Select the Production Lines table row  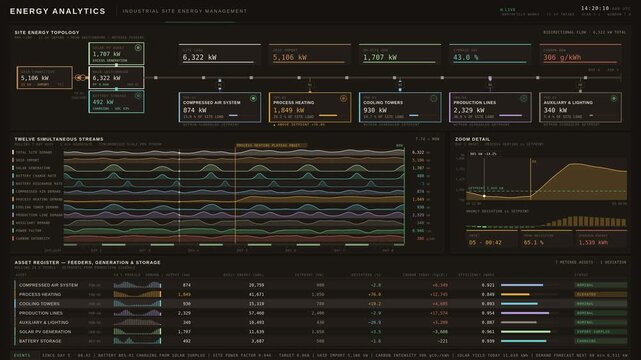pyautogui.click(x=321, y=313)
